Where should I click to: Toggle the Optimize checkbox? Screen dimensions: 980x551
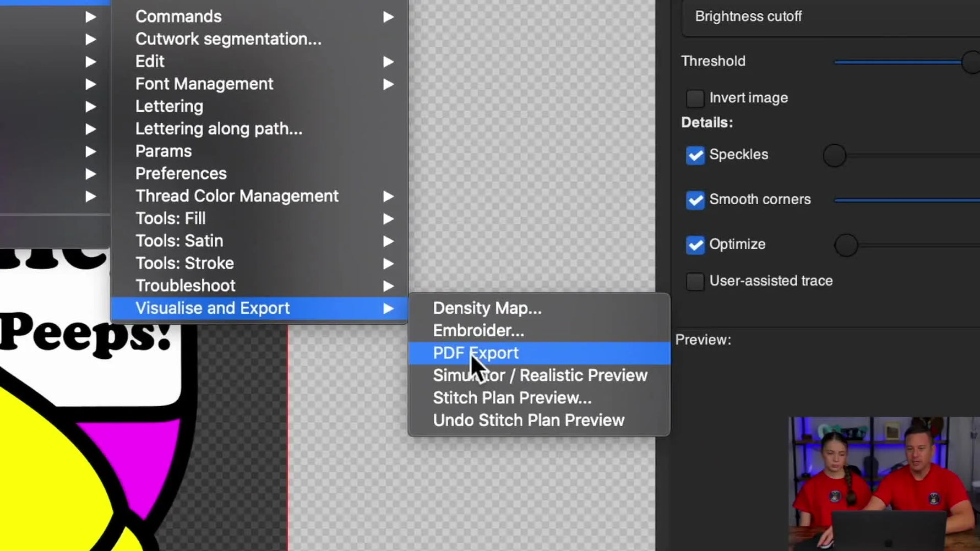695,244
